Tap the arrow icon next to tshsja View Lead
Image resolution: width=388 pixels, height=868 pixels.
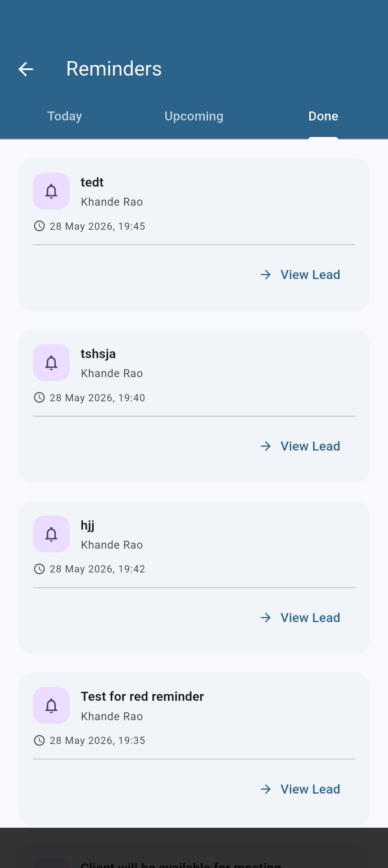[266, 446]
